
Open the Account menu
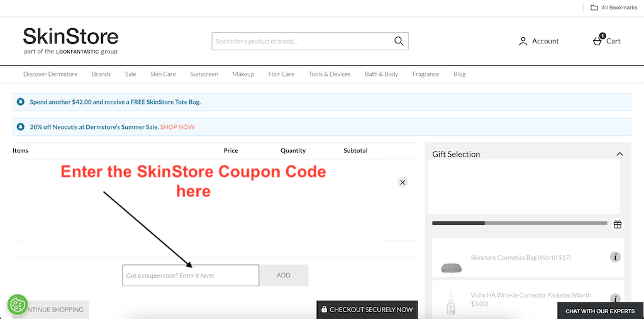coord(539,41)
